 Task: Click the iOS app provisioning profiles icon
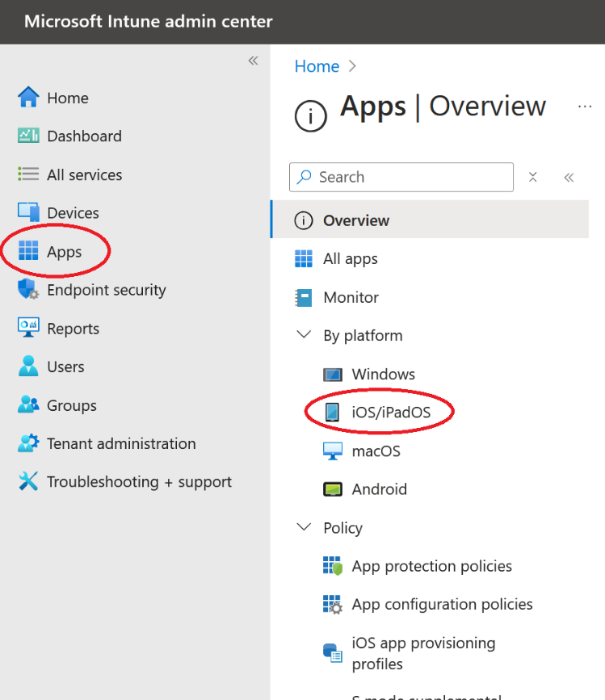[x=333, y=652]
